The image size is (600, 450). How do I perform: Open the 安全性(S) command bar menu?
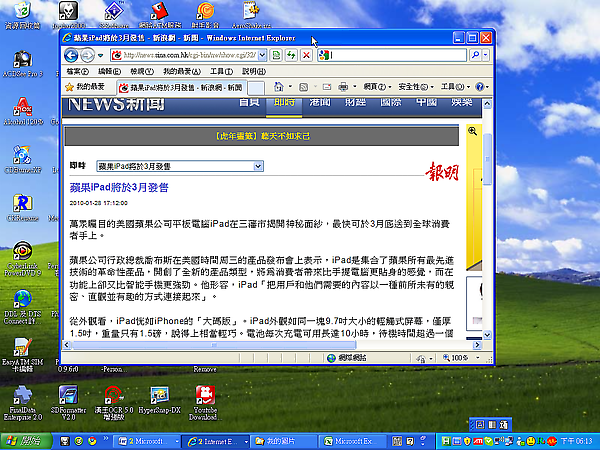pyautogui.click(x=416, y=87)
